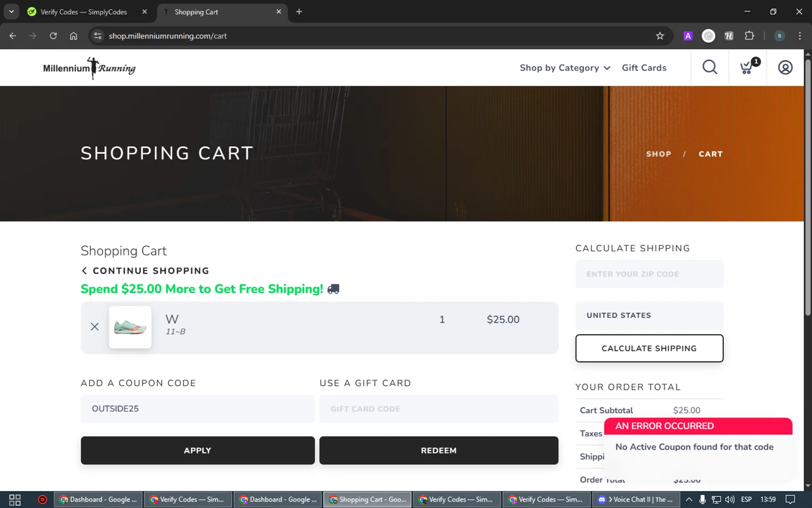Open Chrome three-dot menu

coord(800,36)
